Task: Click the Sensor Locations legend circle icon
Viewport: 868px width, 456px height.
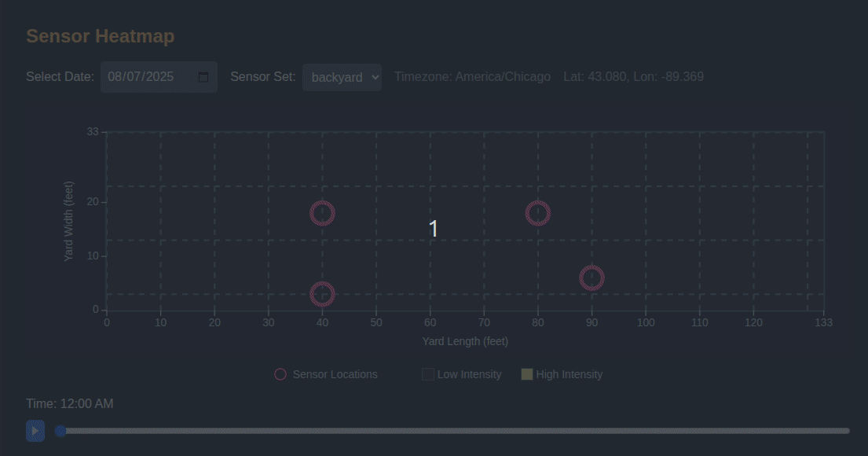Action: [x=280, y=374]
